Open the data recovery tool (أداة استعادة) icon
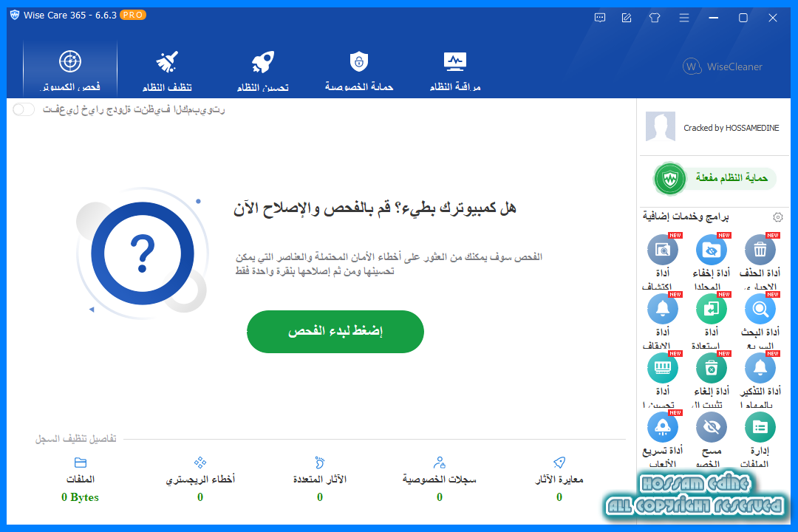 point(712,309)
